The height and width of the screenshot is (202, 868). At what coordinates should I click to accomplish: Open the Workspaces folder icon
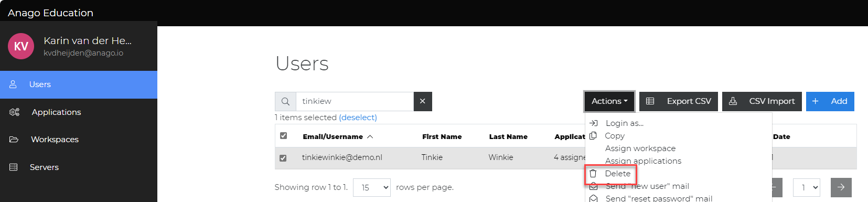(14, 140)
